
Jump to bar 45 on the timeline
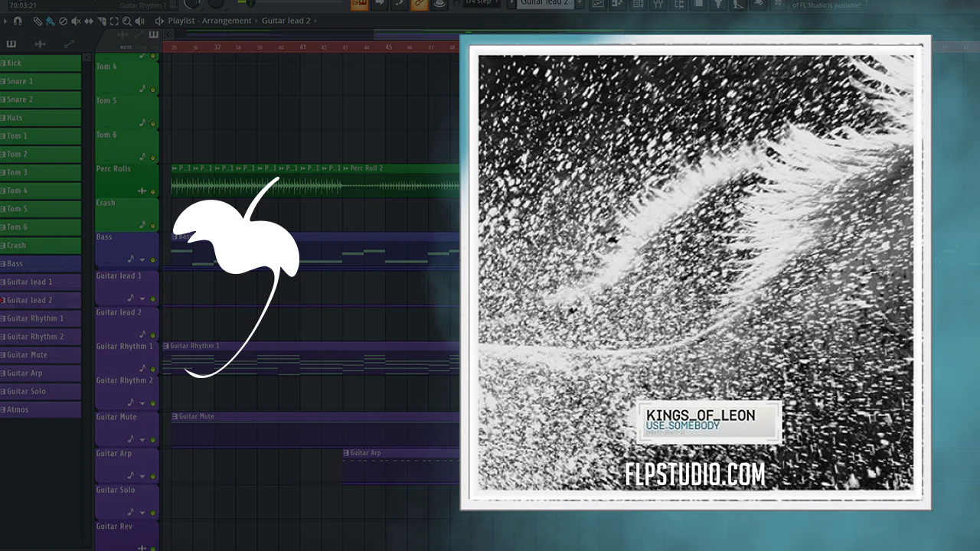389,47
